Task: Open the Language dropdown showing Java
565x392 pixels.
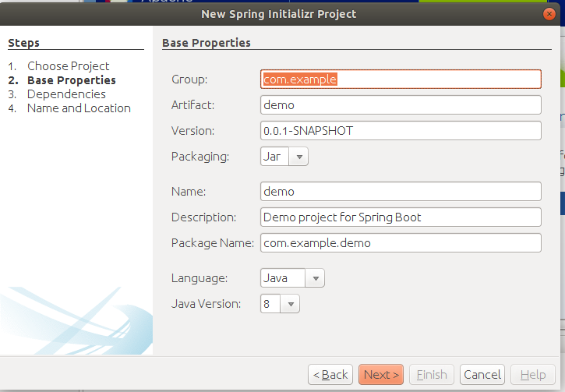Action: click(x=292, y=277)
